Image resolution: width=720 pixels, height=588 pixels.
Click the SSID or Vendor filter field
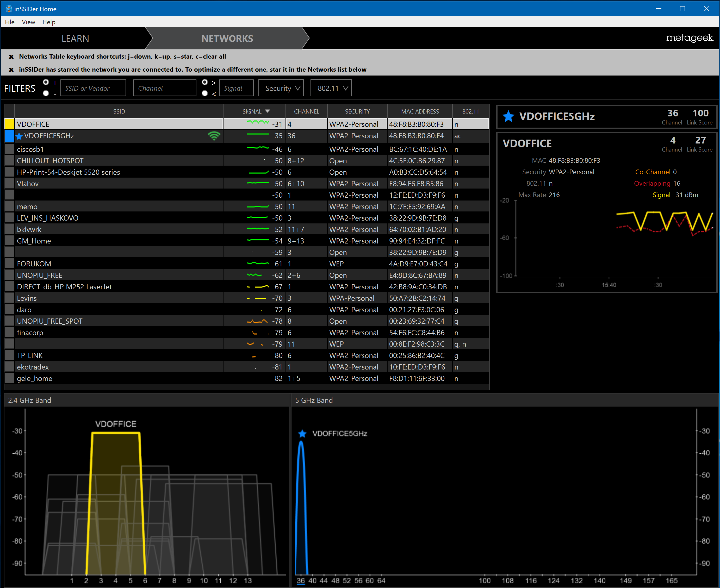93,88
